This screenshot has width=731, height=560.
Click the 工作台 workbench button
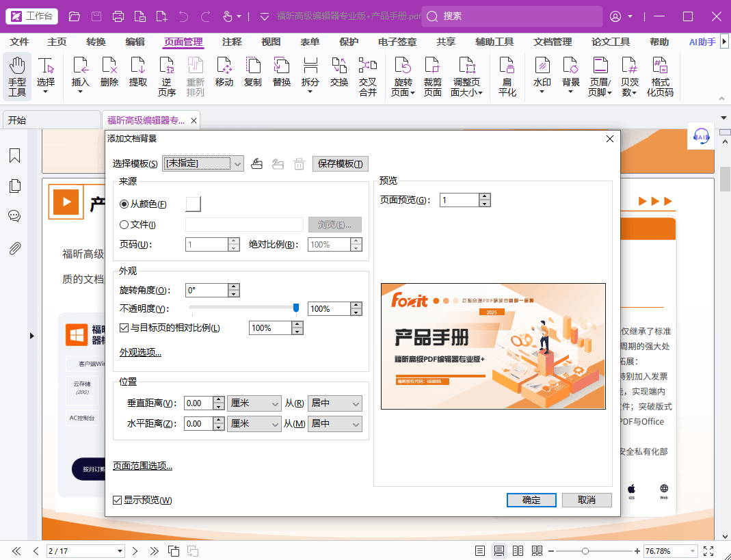(x=32, y=16)
